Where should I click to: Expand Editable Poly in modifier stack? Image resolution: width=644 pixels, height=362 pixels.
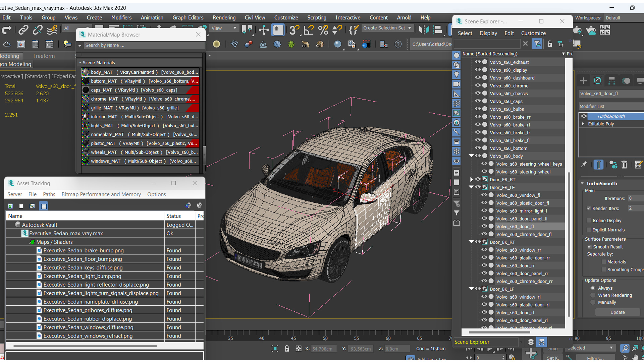click(x=583, y=124)
